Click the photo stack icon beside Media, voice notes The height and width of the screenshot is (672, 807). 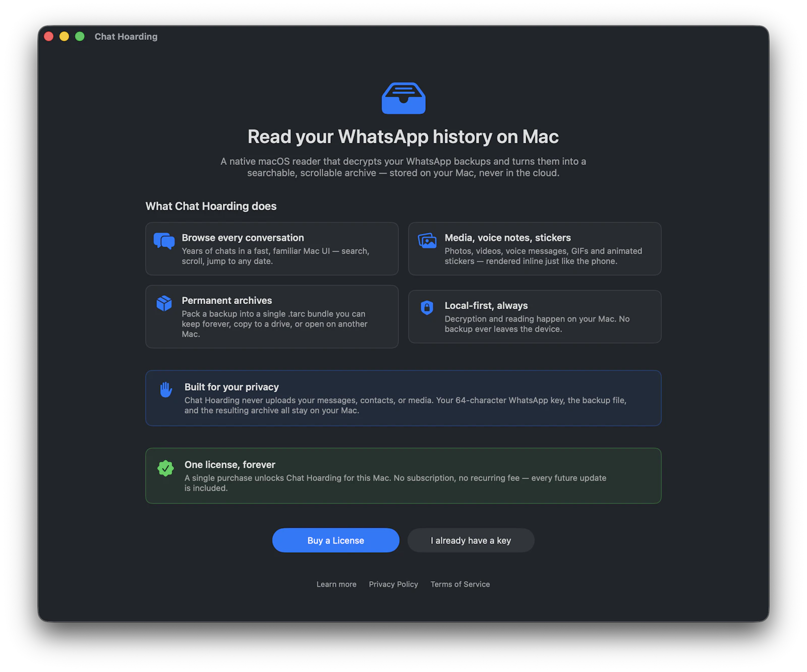[x=427, y=241]
